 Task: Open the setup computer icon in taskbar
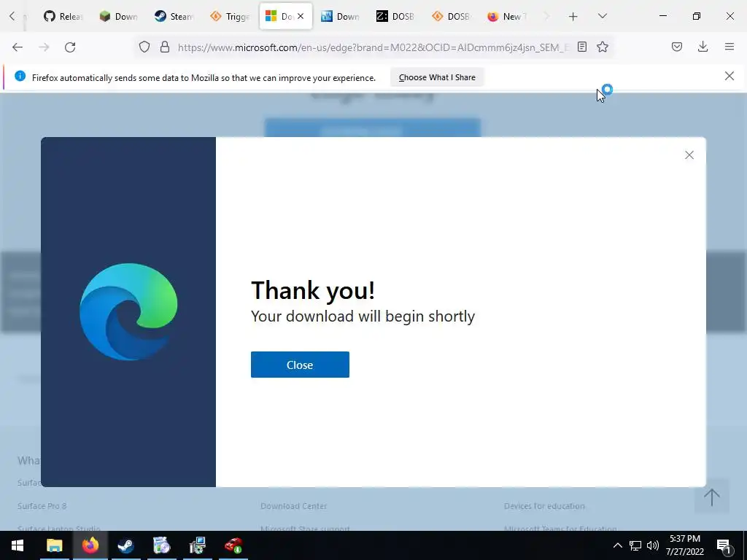click(197, 545)
